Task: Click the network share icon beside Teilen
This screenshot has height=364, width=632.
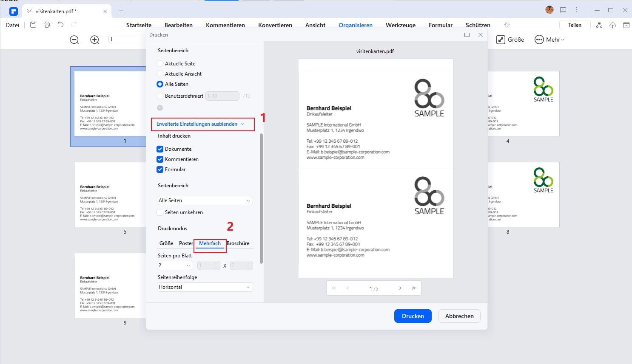Action: point(599,25)
